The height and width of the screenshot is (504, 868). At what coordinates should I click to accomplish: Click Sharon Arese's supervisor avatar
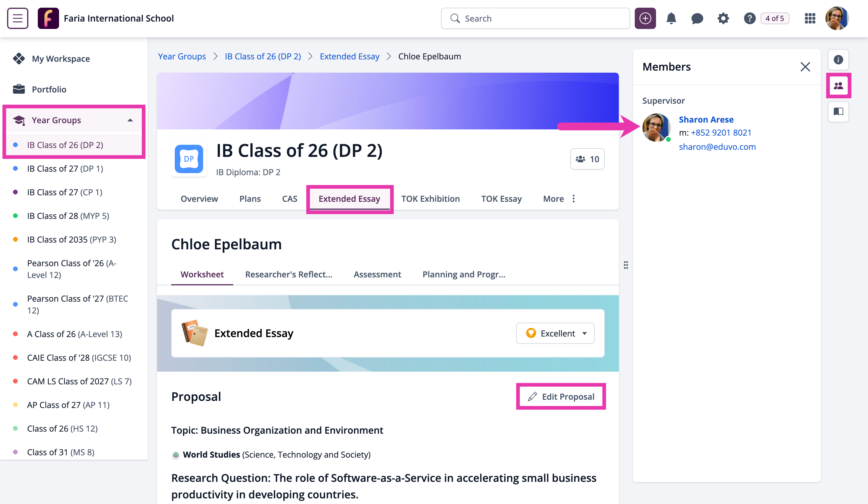click(x=656, y=128)
